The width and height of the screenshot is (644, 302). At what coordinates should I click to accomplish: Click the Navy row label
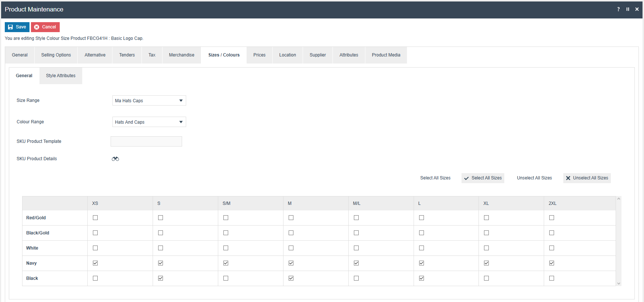click(31, 263)
